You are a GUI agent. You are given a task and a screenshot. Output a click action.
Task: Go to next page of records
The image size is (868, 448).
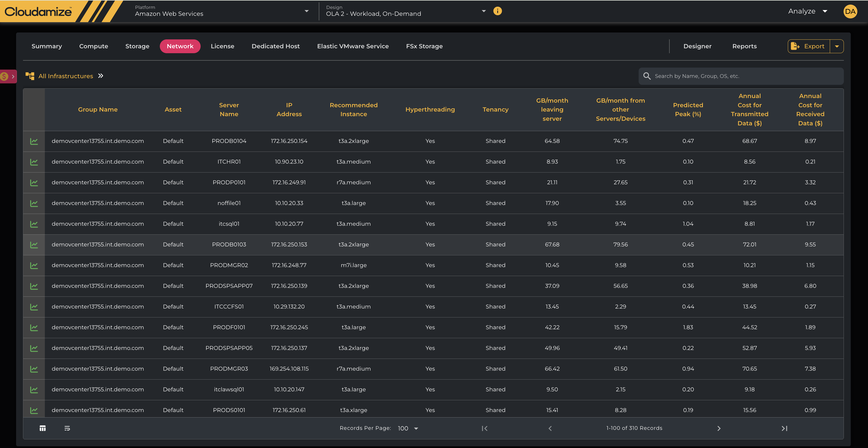pos(719,428)
